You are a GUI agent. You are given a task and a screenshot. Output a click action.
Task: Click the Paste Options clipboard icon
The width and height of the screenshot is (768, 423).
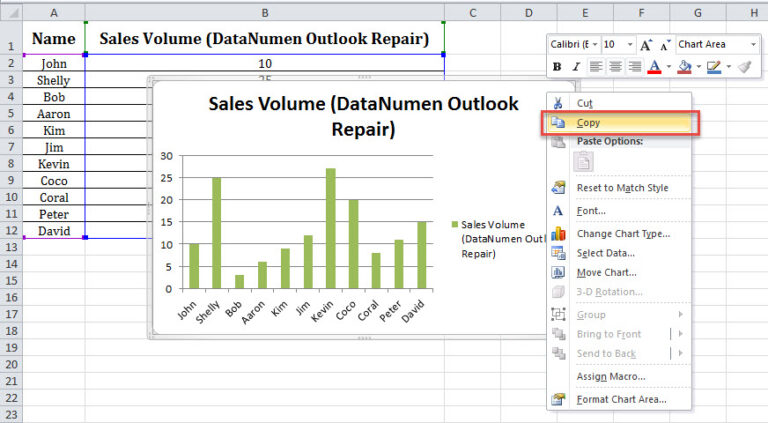[583, 162]
